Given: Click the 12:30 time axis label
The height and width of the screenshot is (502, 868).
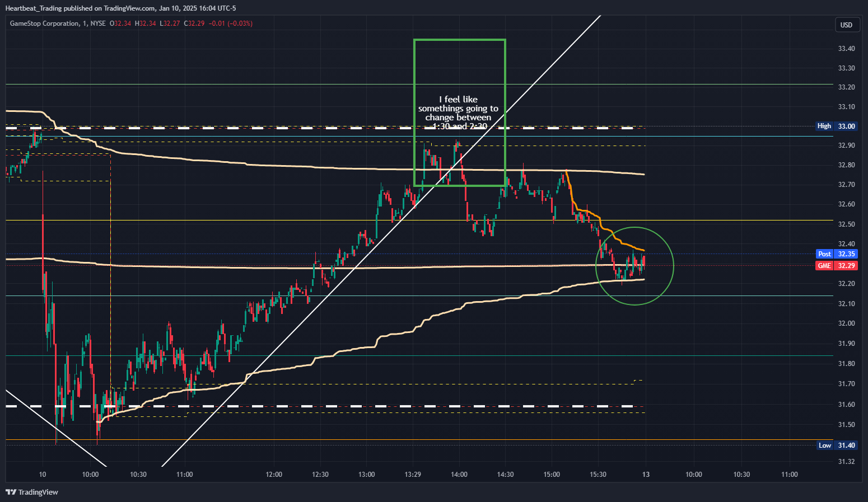Looking at the screenshot, I should click(320, 475).
